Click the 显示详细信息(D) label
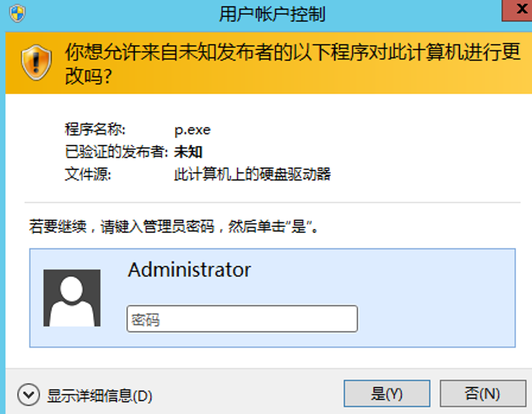 pos(100,396)
